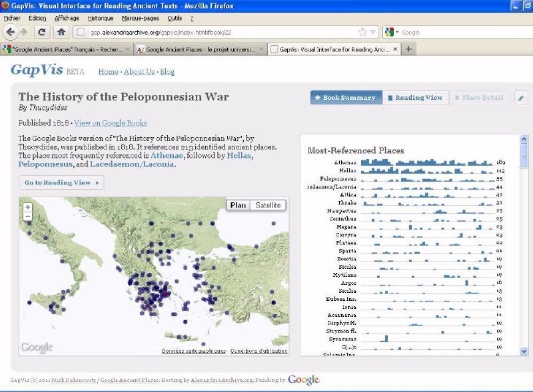The width and height of the screenshot is (533, 392).
Task: Switch to the Google search results tab
Action: tap(67, 49)
